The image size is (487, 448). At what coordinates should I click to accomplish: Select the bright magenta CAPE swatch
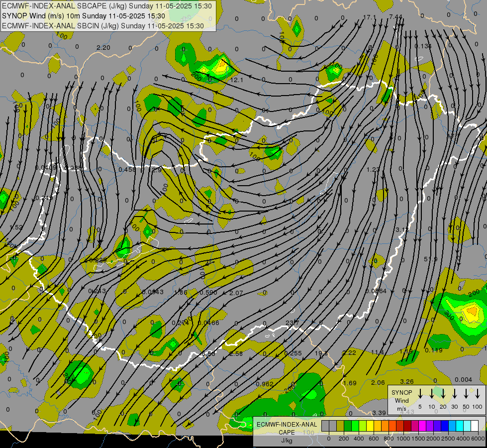pyautogui.click(x=422, y=426)
